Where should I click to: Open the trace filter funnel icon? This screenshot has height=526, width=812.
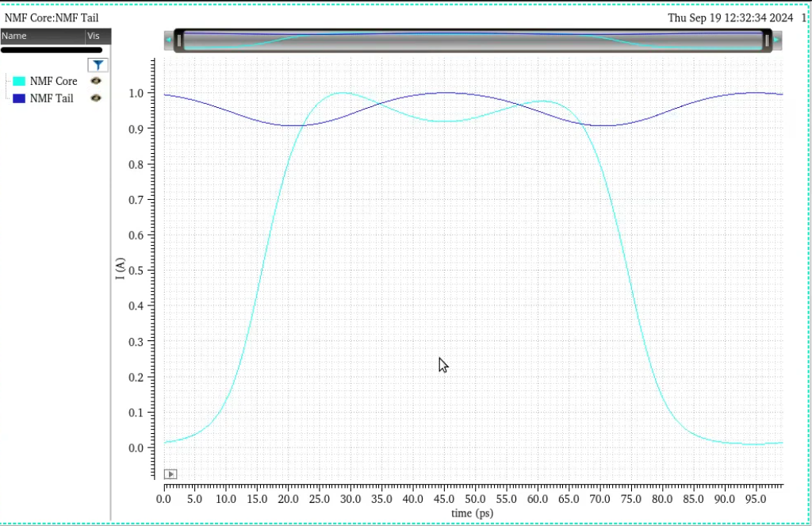click(x=98, y=65)
